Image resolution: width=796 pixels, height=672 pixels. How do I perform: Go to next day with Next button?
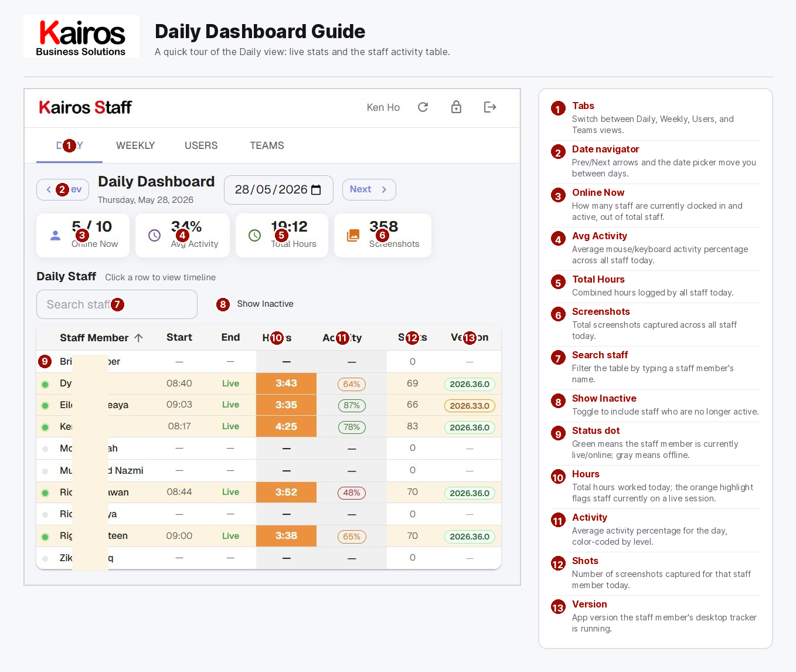pos(369,189)
